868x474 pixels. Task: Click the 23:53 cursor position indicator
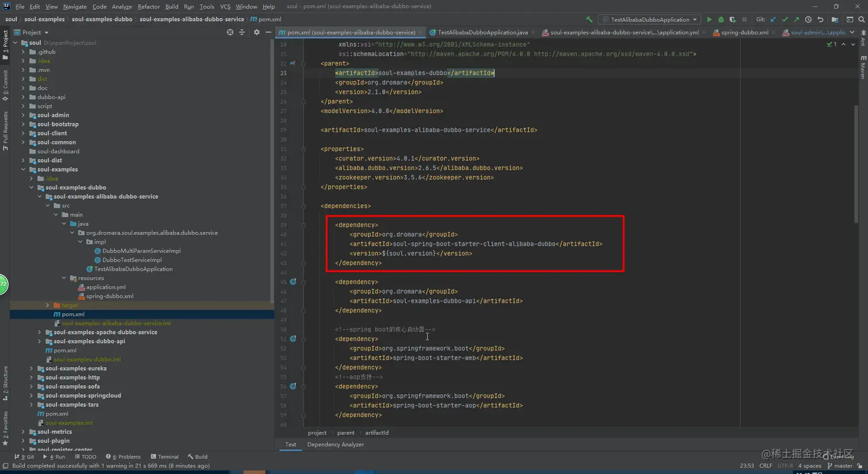747,466
